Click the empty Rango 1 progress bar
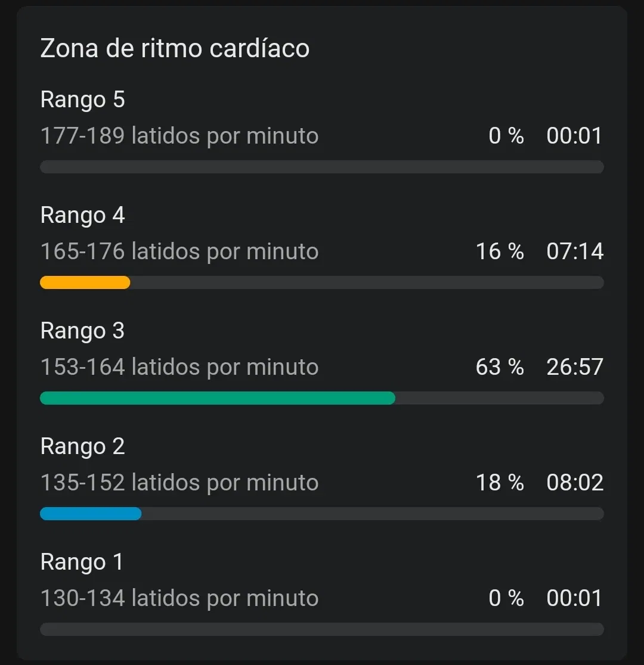 click(x=322, y=629)
